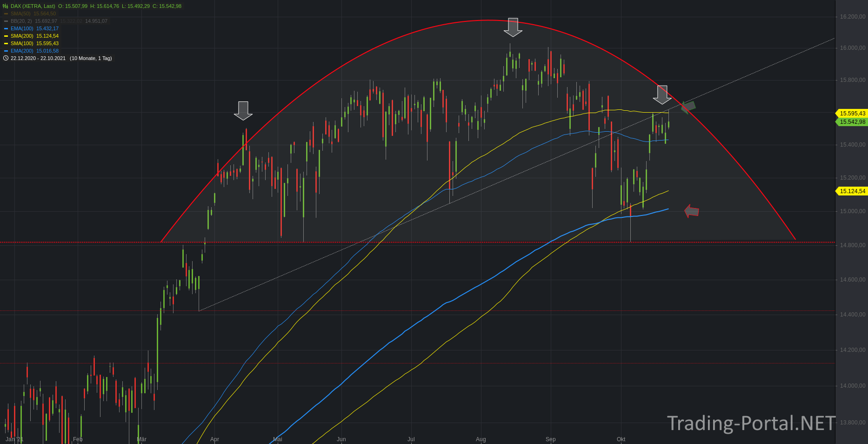Click the clock icon before the date range
This screenshot has width=868, height=444.
[x=6, y=58]
